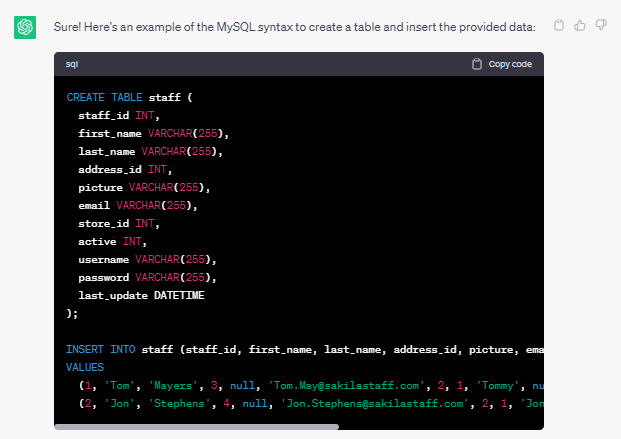Click the row starting with (2, 'Jon'
The image size is (621, 439).
(311, 404)
